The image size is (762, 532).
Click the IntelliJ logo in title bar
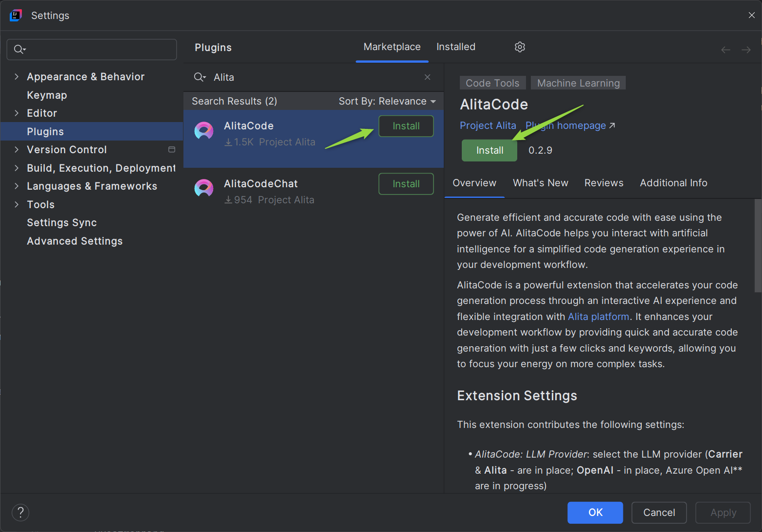pos(16,16)
